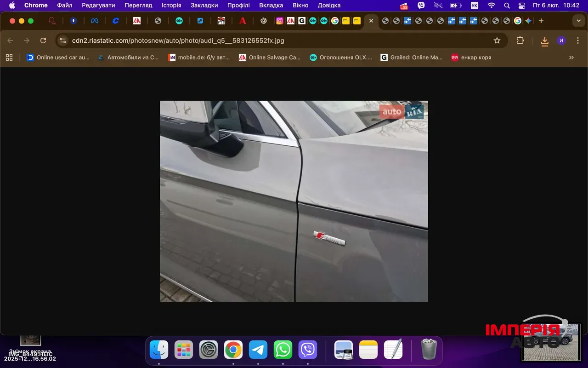Reload the current page
The height and width of the screenshot is (368, 588).
(43, 40)
